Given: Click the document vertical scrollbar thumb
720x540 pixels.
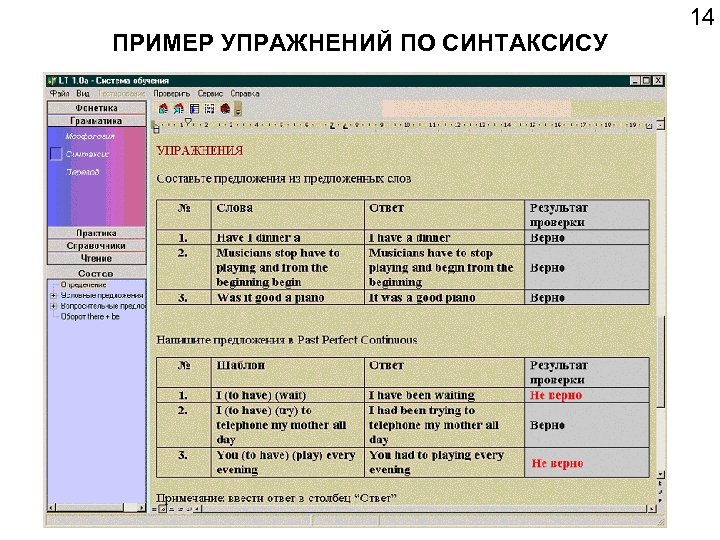Looking at the screenshot, I should 660,361.
